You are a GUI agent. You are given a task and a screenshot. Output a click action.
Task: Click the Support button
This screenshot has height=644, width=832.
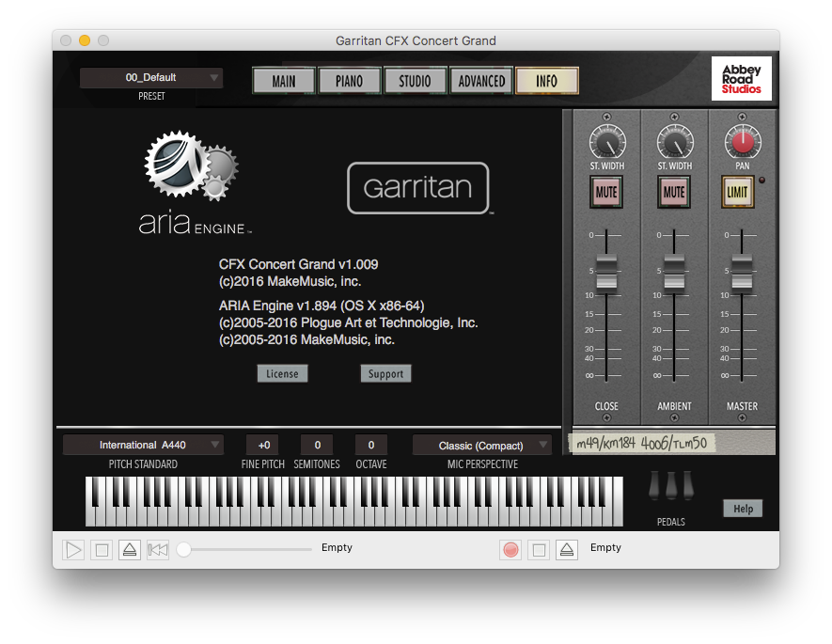pyautogui.click(x=385, y=373)
